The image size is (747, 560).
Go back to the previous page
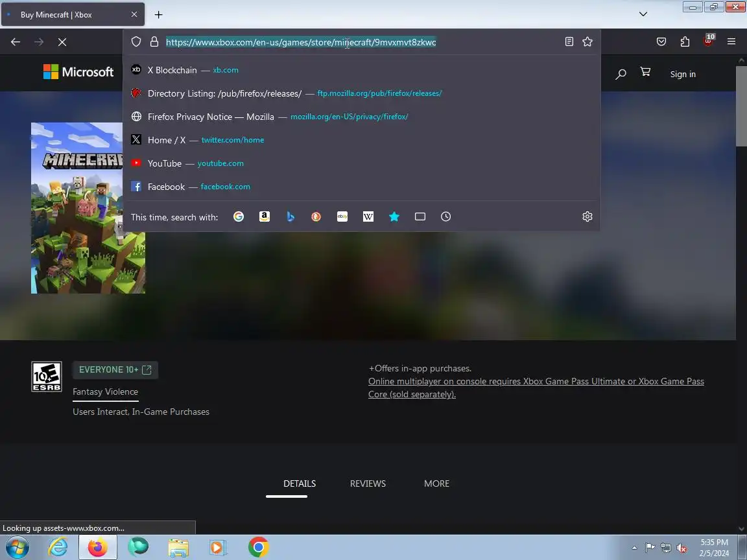[x=16, y=42]
